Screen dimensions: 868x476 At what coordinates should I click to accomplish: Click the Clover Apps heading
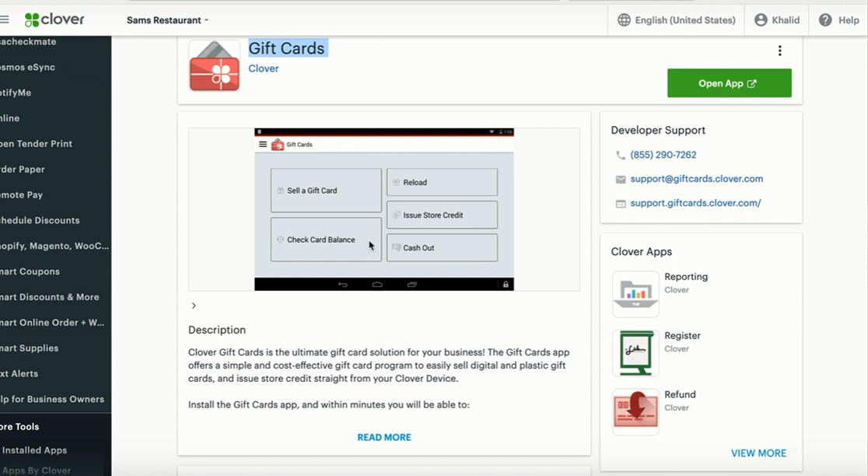pos(642,251)
